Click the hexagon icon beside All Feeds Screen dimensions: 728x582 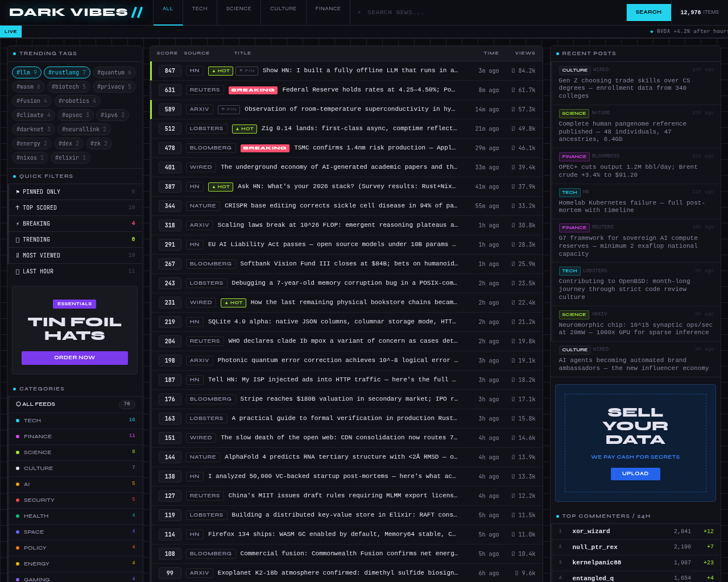(18, 404)
